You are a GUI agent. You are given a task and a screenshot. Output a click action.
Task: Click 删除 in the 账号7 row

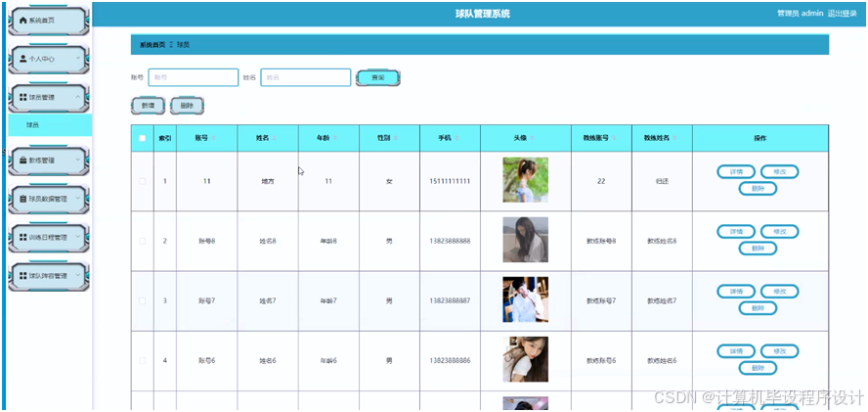[758, 308]
